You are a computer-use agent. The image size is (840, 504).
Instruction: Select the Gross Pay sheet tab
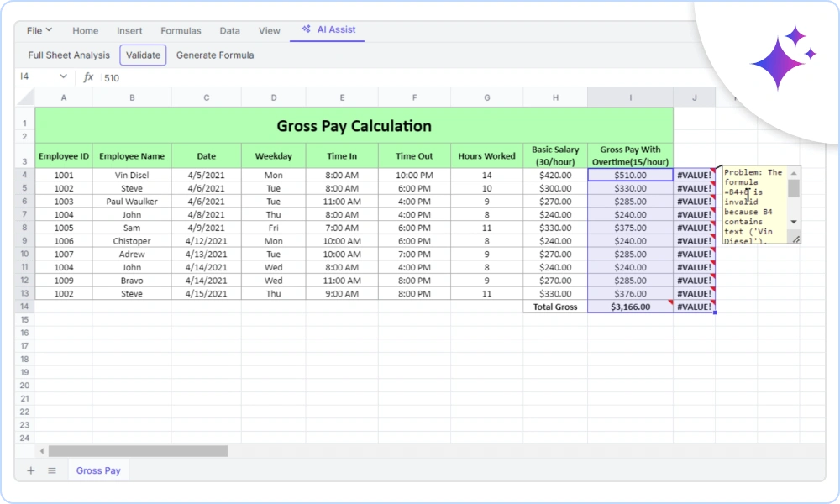tap(97, 470)
